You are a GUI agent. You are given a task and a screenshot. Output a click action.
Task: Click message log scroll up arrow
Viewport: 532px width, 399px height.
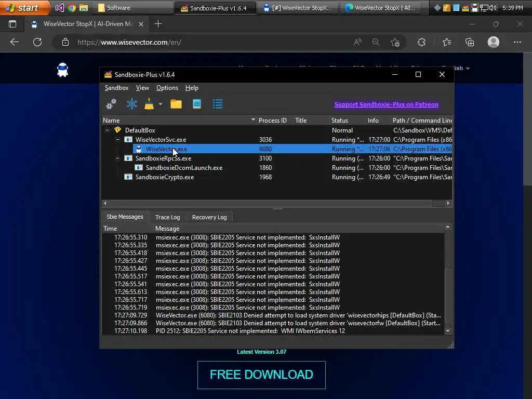448,227
